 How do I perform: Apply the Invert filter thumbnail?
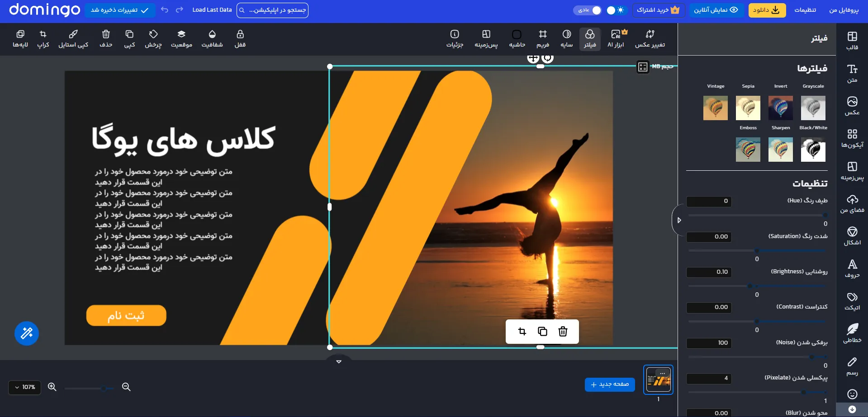781,108
